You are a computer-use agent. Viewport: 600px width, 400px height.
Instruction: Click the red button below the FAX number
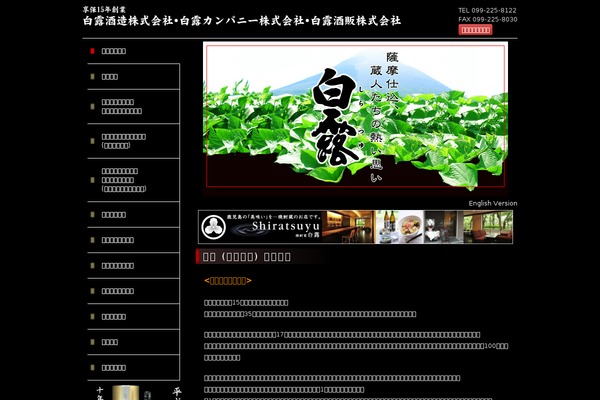coord(475,30)
